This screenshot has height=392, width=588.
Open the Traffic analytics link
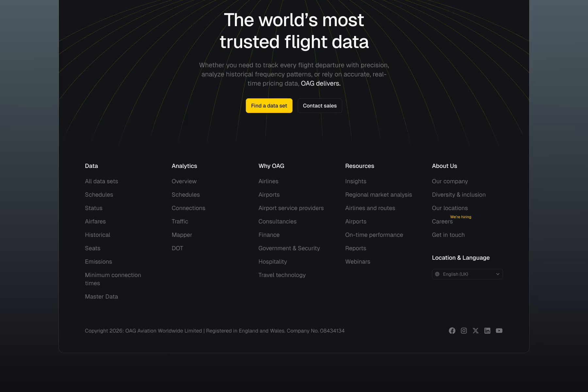(180, 221)
